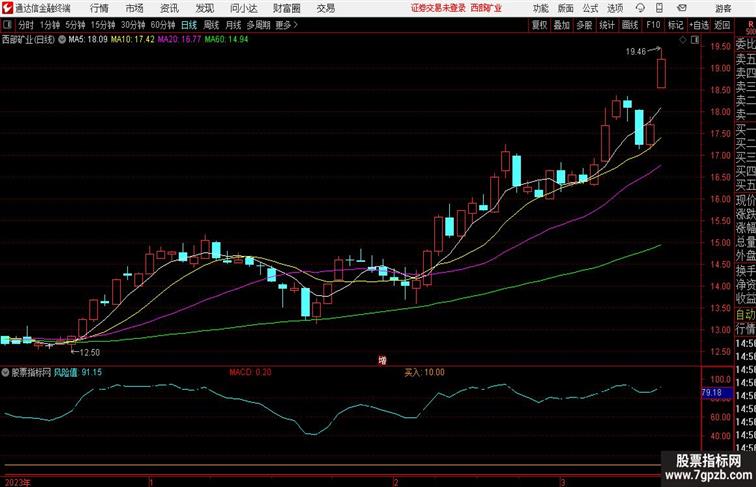Click 证券交易未登录 login link
The image size is (756, 487).
tap(438, 8)
